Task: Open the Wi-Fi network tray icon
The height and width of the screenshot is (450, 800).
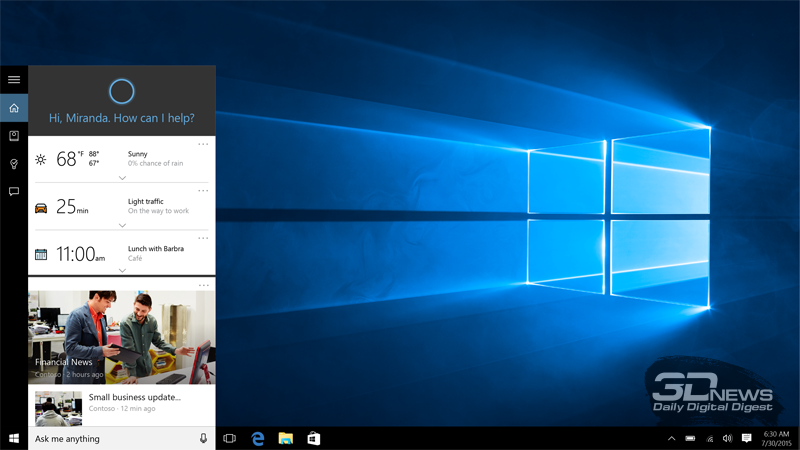Action: [709, 438]
